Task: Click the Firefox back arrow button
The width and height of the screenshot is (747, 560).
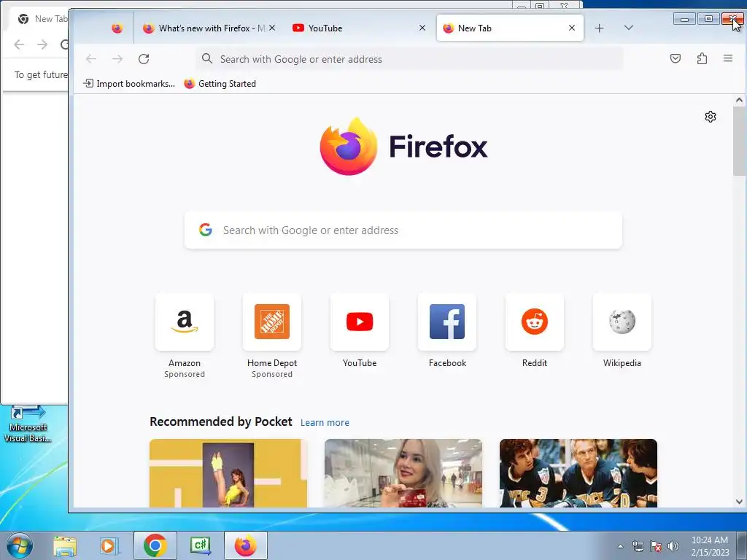Action: point(91,59)
